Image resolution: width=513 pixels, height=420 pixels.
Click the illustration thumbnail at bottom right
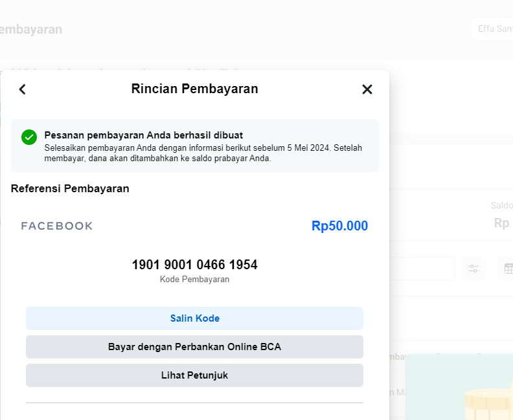click(x=459, y=386)
